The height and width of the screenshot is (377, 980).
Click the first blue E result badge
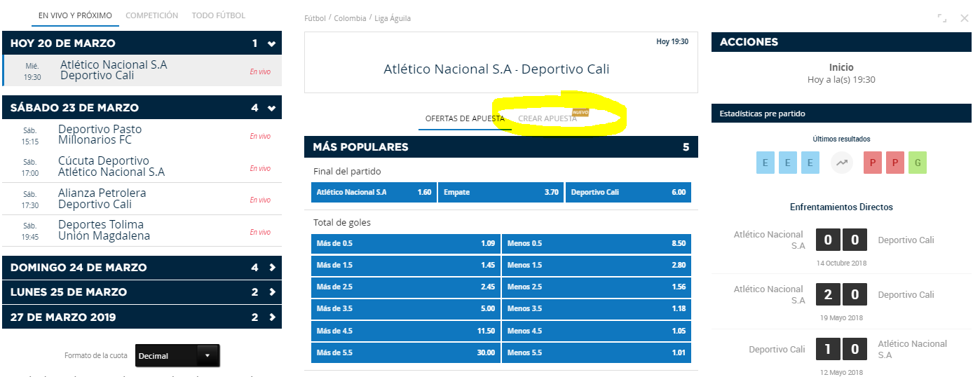pyautogui.click(x=765, y=163)
